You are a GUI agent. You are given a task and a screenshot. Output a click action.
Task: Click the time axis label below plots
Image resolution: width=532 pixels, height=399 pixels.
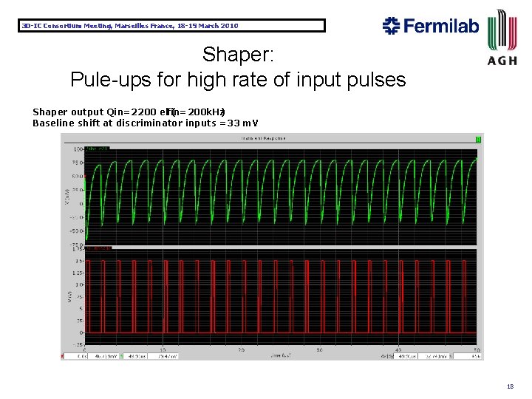[x=281, y=355]
